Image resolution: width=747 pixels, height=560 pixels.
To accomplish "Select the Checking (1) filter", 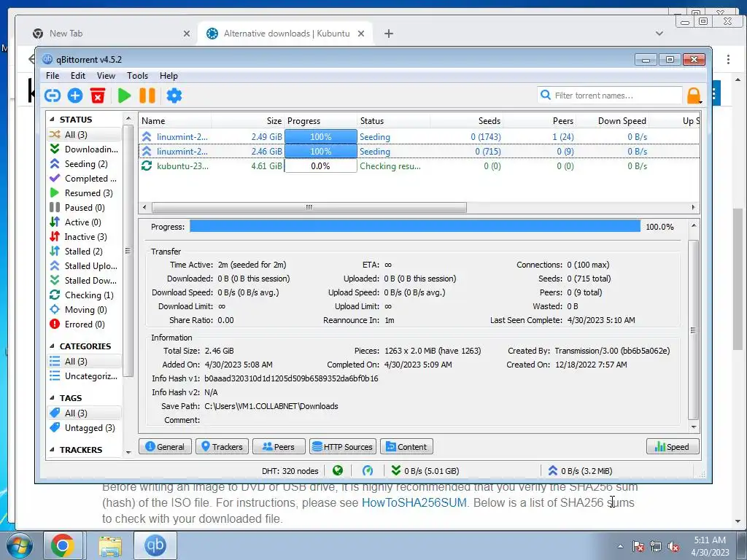I will (85, 295).
